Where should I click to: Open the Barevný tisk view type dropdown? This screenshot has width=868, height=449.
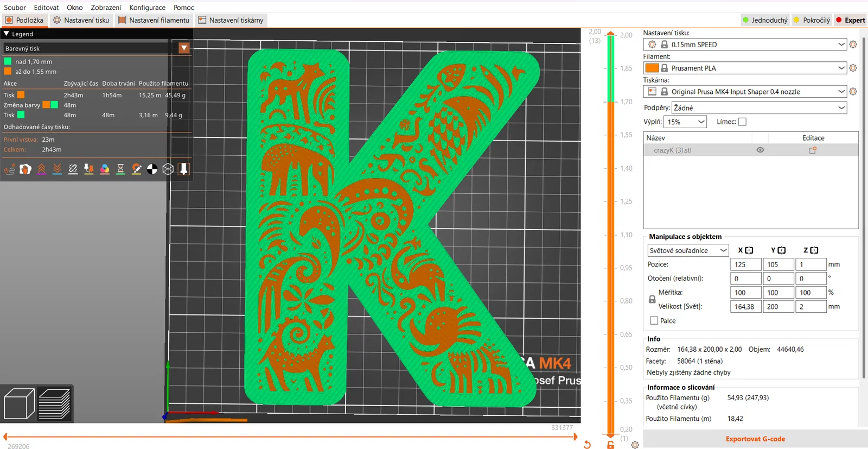[x=97, y=48]
